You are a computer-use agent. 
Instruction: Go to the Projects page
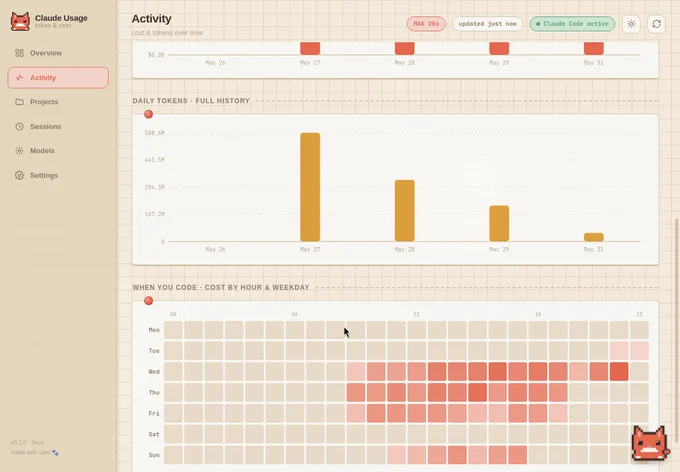58,102
